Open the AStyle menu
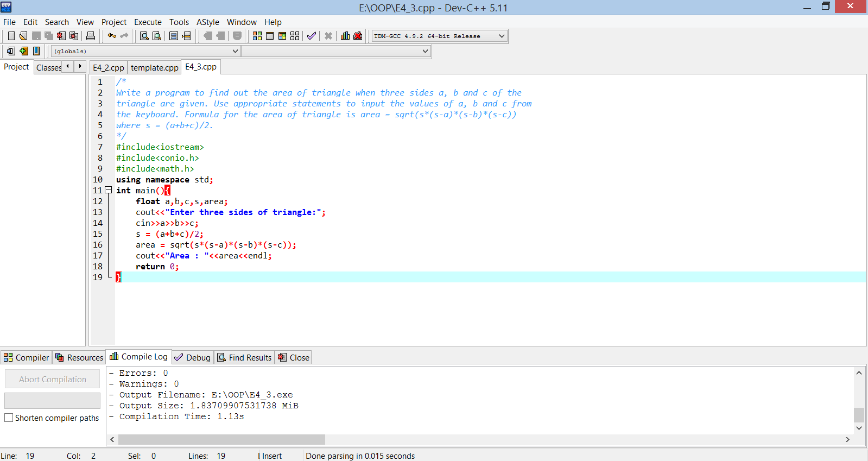The height and width of the screenshot is (461, 868). (x=208, y=22)
